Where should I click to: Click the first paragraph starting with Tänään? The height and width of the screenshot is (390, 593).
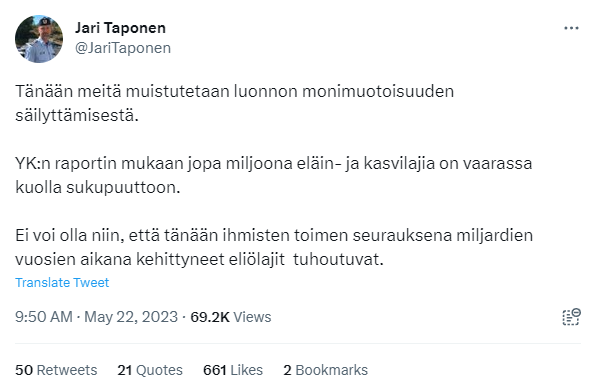(234, 103)
